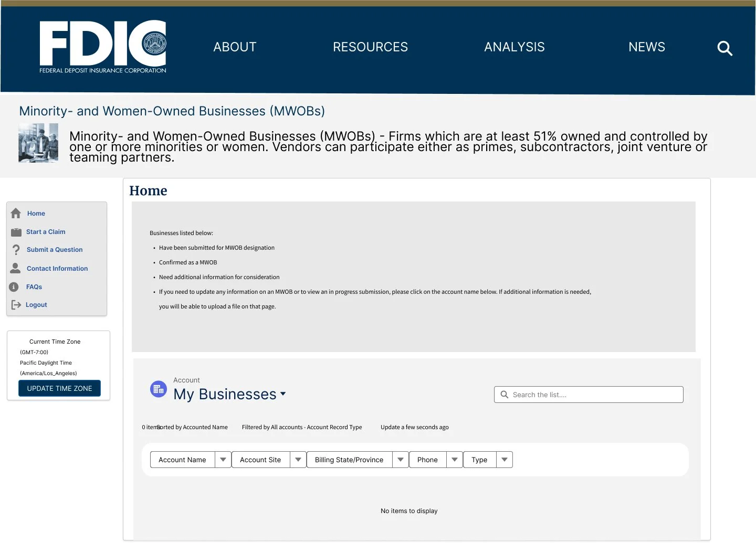Click the Home house icon in sidebar

pyautogui.click(x=16, y=213)
